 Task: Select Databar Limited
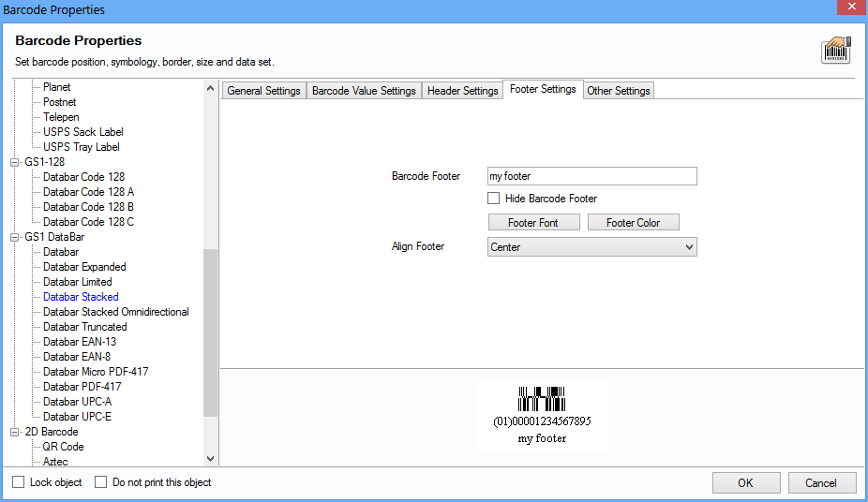coord(78,281)
